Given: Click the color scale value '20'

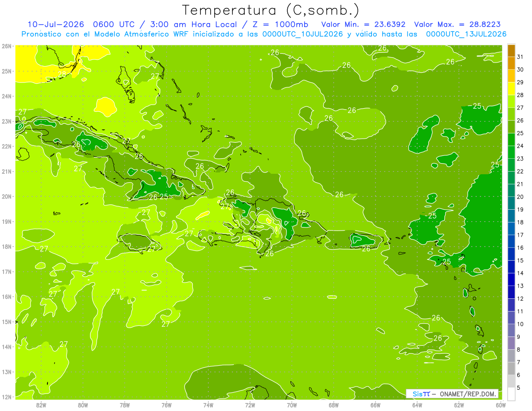Looking at the screenshot, I should click(x=520, y=197).
